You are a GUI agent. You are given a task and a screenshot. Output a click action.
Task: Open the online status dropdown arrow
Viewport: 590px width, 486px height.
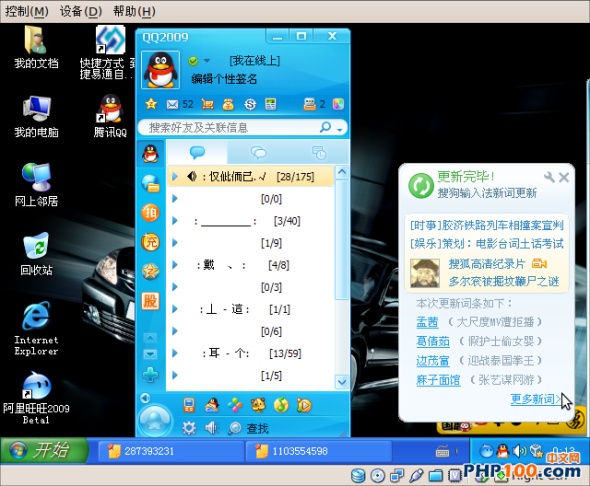coord(207,61)
